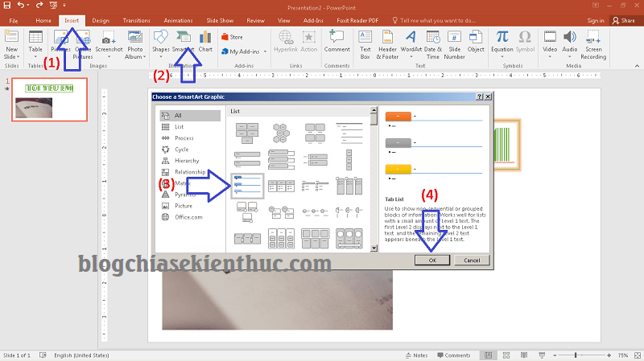Screen dimensions: 644x361
Task: Click the Save icon in the title bar
Action: click(7, 6)
